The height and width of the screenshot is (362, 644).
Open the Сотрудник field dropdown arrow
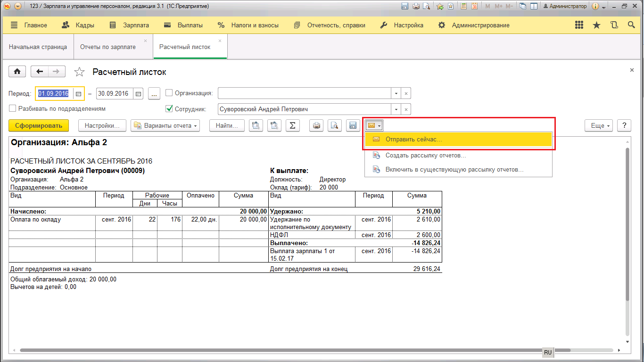point(396,109)
